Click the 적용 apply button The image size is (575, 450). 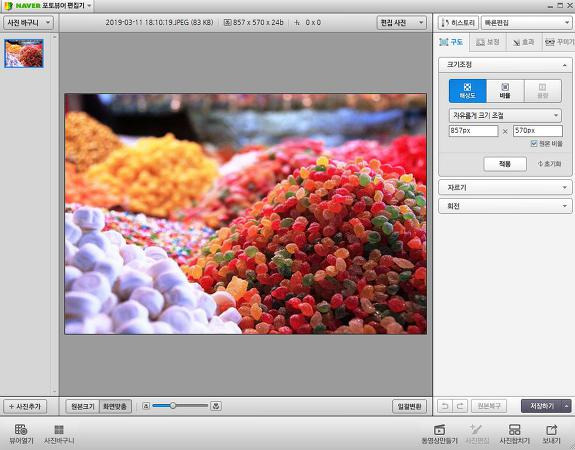click(505, 164)
